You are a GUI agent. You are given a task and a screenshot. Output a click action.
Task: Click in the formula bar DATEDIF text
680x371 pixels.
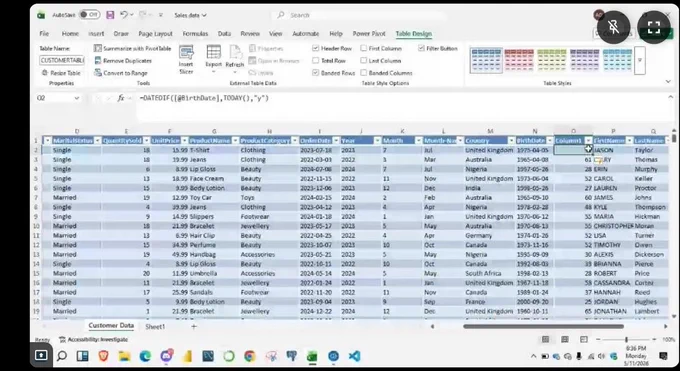(x=204, y=98)
